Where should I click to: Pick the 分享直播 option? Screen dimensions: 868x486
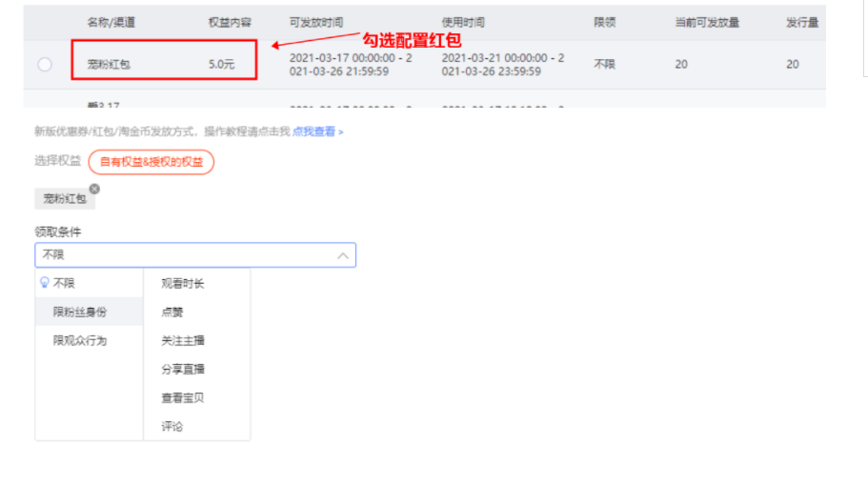[183, 369]
